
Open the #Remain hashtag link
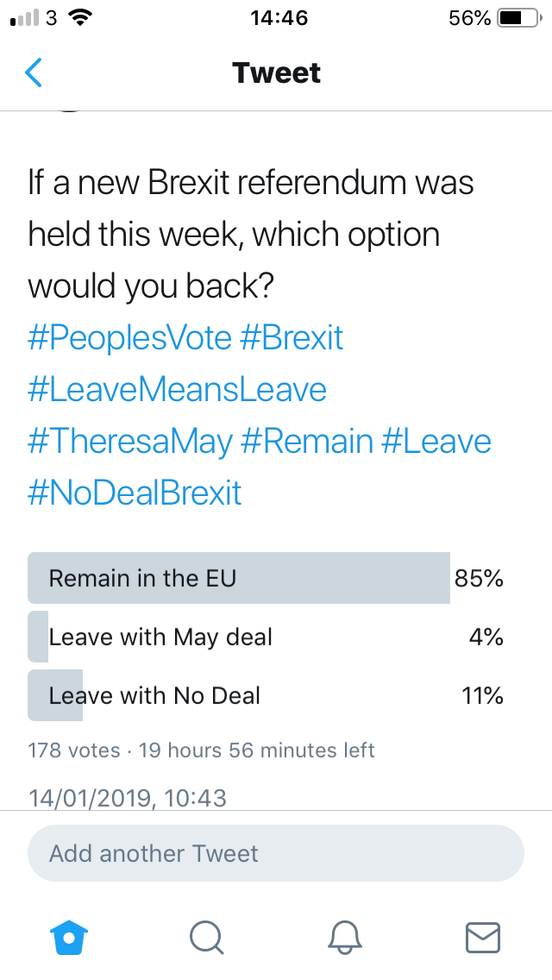(307, 441)
